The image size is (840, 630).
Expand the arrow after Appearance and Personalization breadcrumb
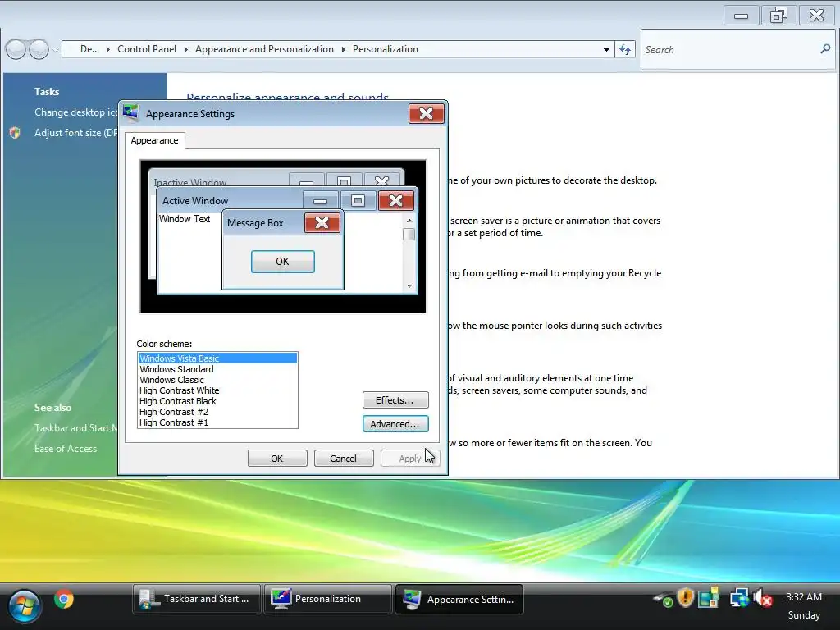344,50
